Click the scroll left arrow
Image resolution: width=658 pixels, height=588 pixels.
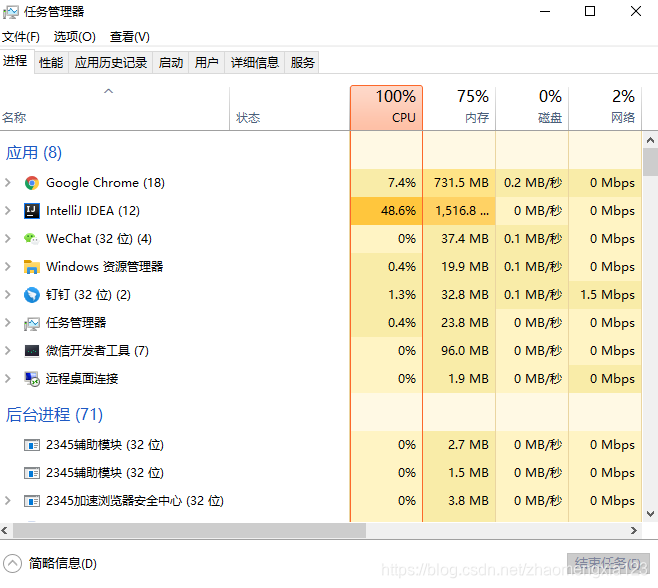(5, 531)
